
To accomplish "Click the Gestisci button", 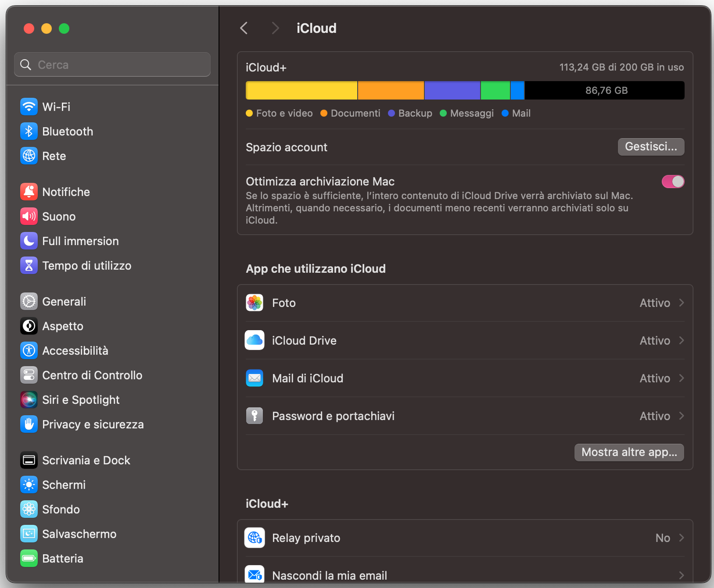I will [651, 147].
